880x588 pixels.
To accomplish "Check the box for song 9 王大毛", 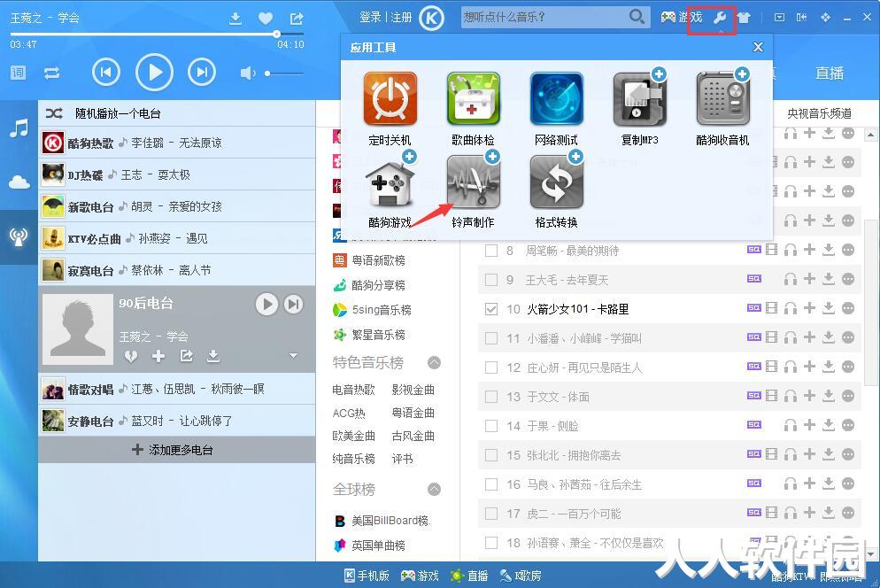I will tap(491, 280).
